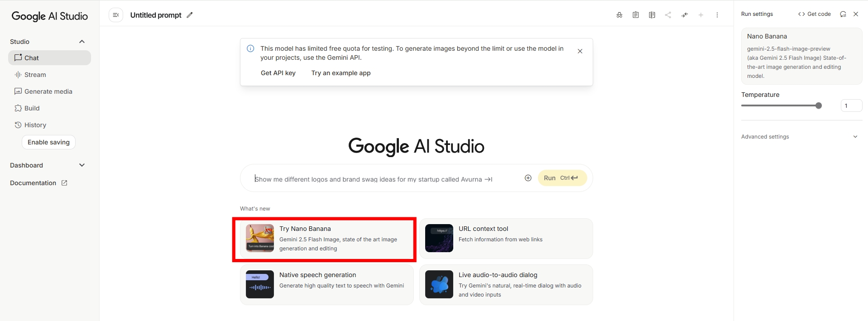The width and height of the screenshot is (868, 321).
Task: Click the Temperature label
Action: 760,95
